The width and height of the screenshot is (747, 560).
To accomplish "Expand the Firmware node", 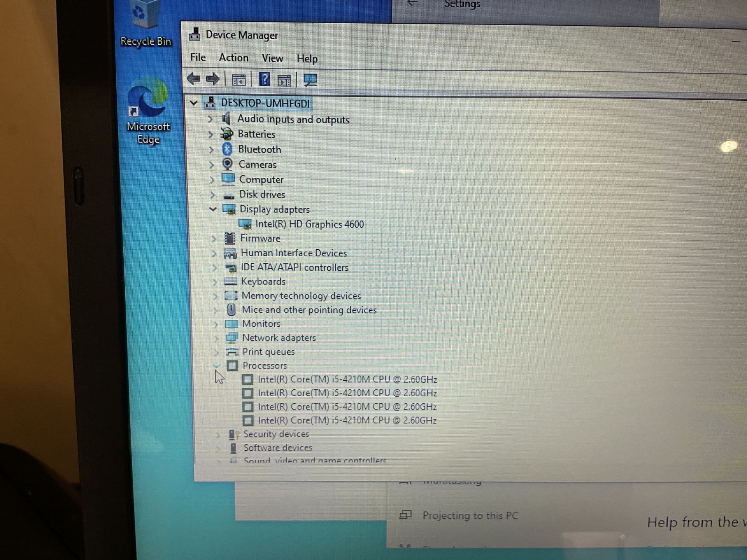I will (214, 238).
